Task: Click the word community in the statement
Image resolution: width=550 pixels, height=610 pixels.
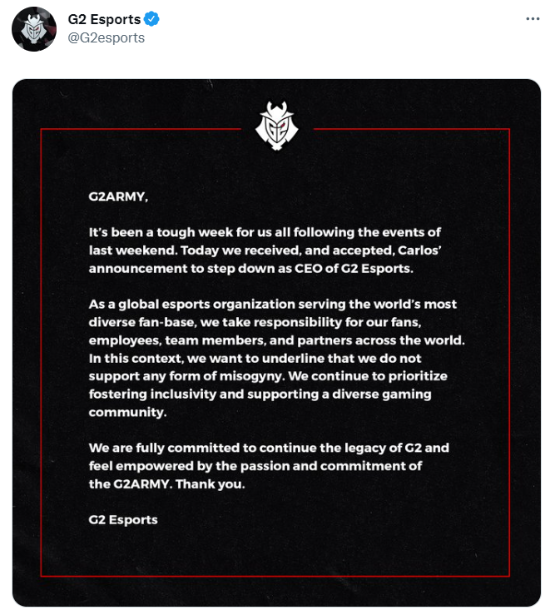Action: pos(127,412)
